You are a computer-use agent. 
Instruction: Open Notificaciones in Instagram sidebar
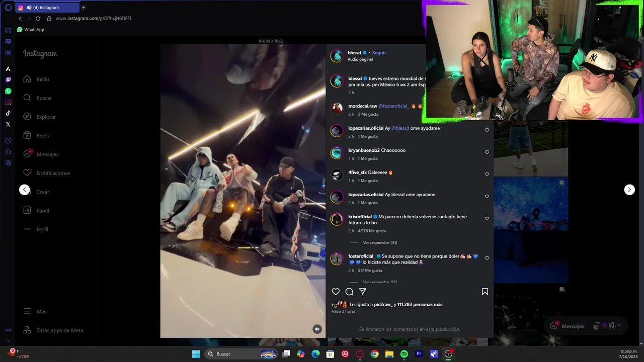click(46, 173)
